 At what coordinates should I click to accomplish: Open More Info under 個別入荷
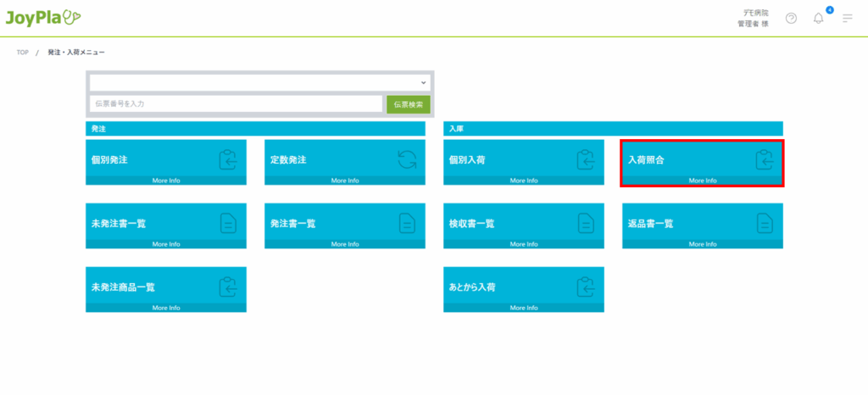(524, 181)
